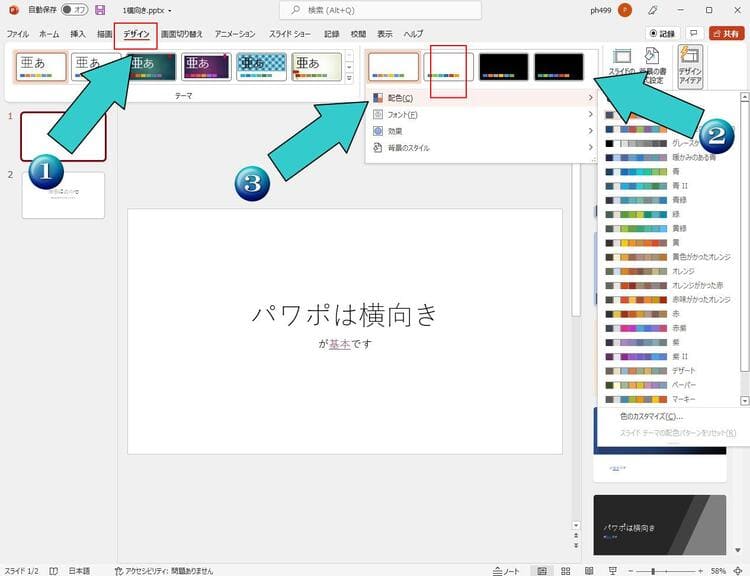Image resolution: width=750 pixels, height=576 pixels.
Task: Click the 基本 hyperlink in the slide subtitle
Action: 340,343
